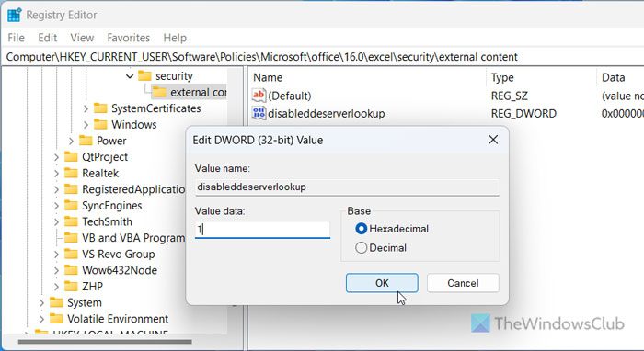Expand the TechSmith key
The image size is (644, 351).
[x=56, y=221]
